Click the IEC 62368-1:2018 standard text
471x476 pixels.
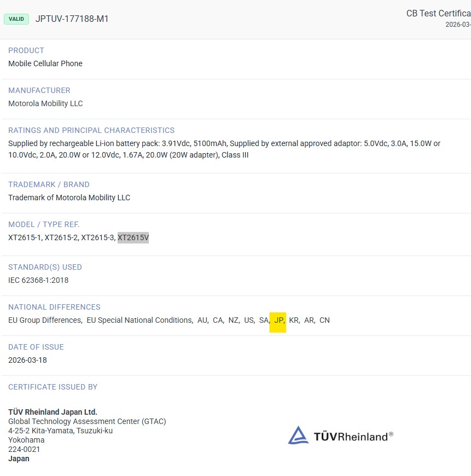click(x=38, y=280)
